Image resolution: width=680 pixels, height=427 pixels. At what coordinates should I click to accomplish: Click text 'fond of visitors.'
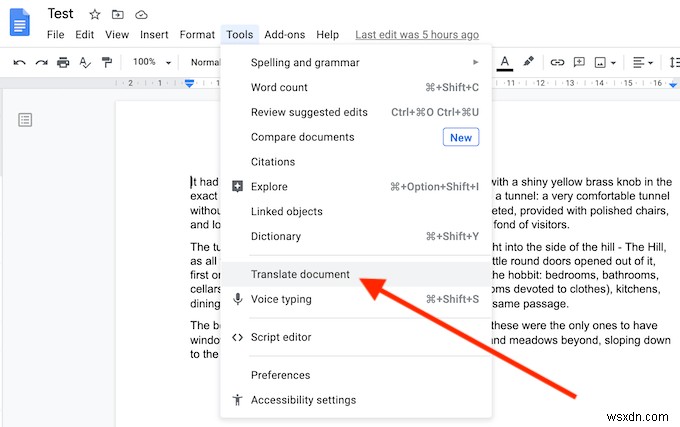click(x=531, y=225)
